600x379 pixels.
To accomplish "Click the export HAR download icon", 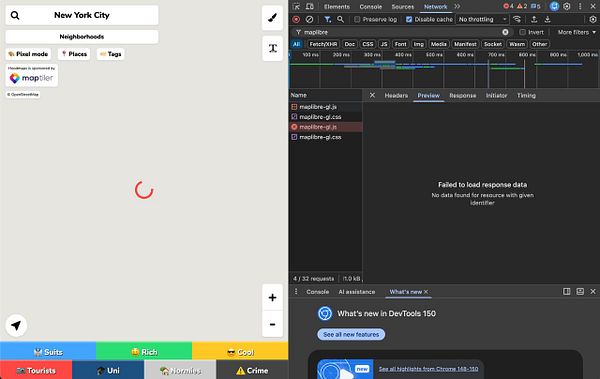I will point(548,19).
